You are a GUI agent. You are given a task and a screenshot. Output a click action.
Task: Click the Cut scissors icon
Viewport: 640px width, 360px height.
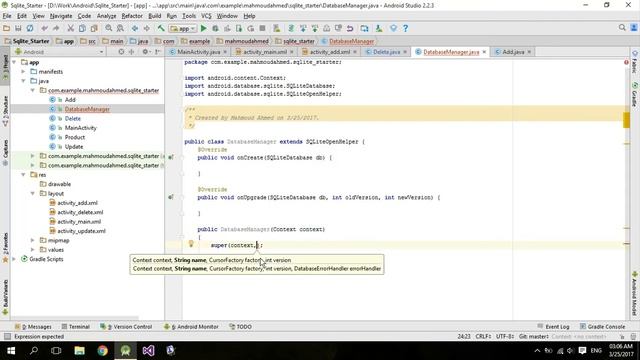pos(71,28)
